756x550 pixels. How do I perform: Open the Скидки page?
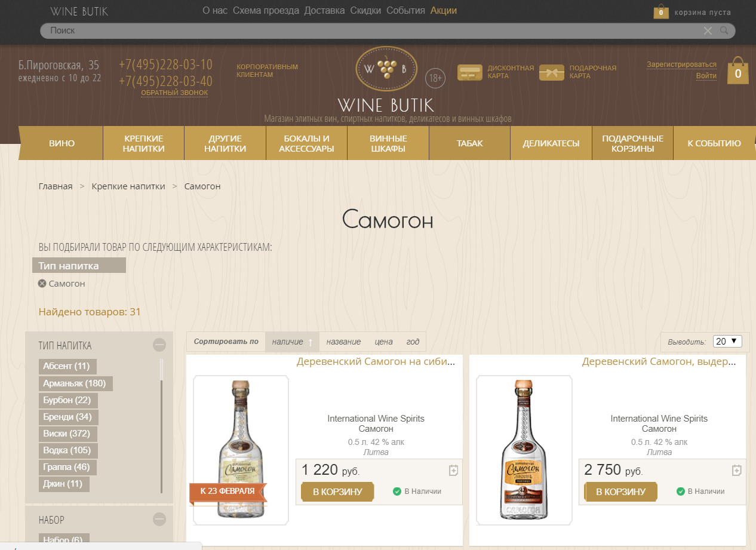coord(365,11)
